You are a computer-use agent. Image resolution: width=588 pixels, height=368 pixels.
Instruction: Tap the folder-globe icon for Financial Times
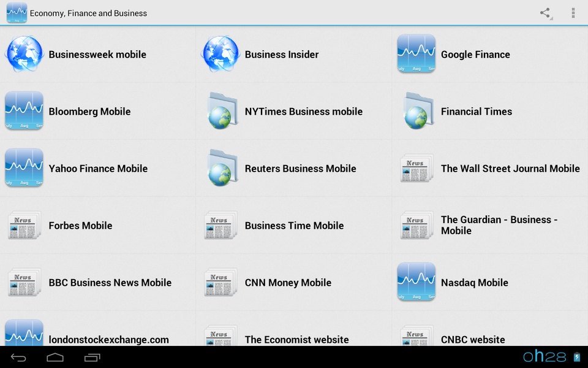coord(418,110)
